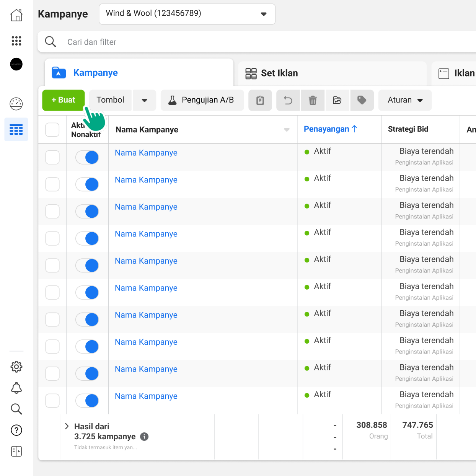This screenshot has width=476, height=476.
Task: Open notifications bell icon
Action: pyautogui.click(x=16, y=388)
